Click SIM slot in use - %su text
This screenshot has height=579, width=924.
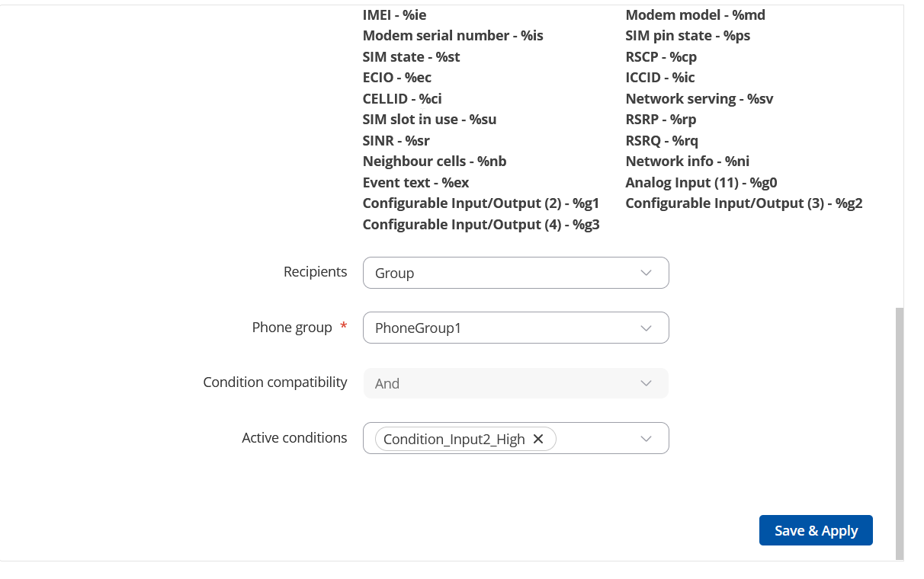(x=429, y=119)
